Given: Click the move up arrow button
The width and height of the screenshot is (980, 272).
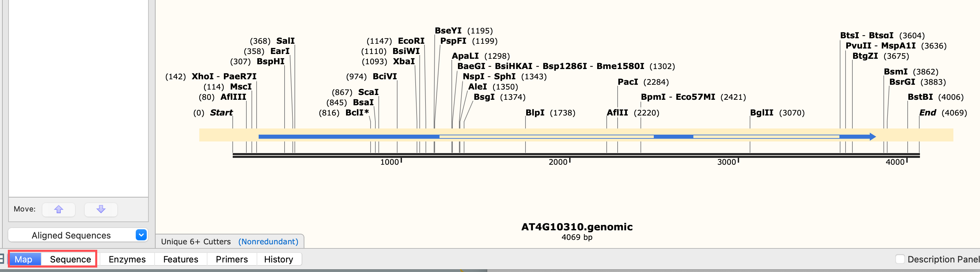Looking at the screenshot, I should 59,209.
